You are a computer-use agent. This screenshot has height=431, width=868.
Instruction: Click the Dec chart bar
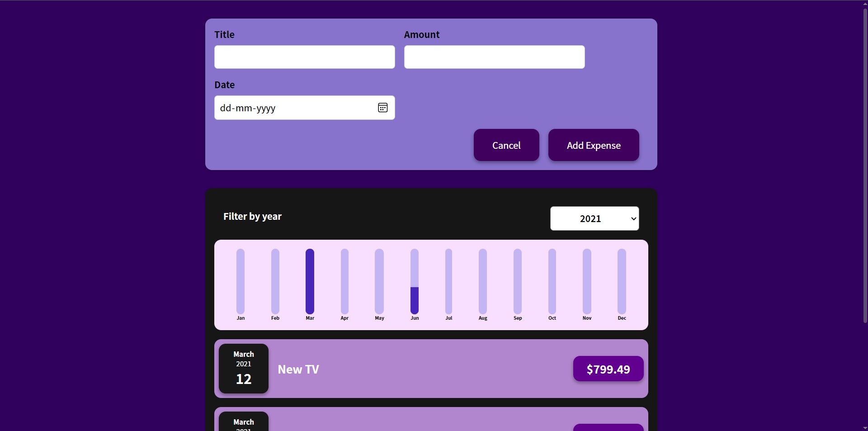[x=622, y=281]
